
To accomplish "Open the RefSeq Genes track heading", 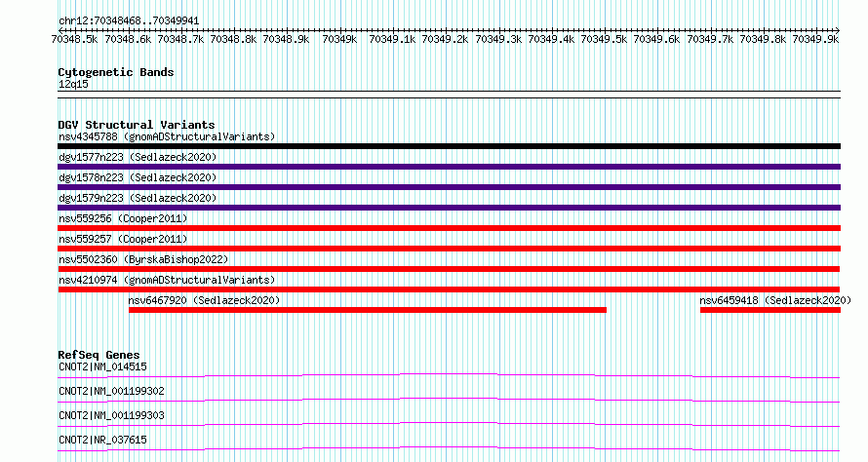I will [x=99, y=355].
